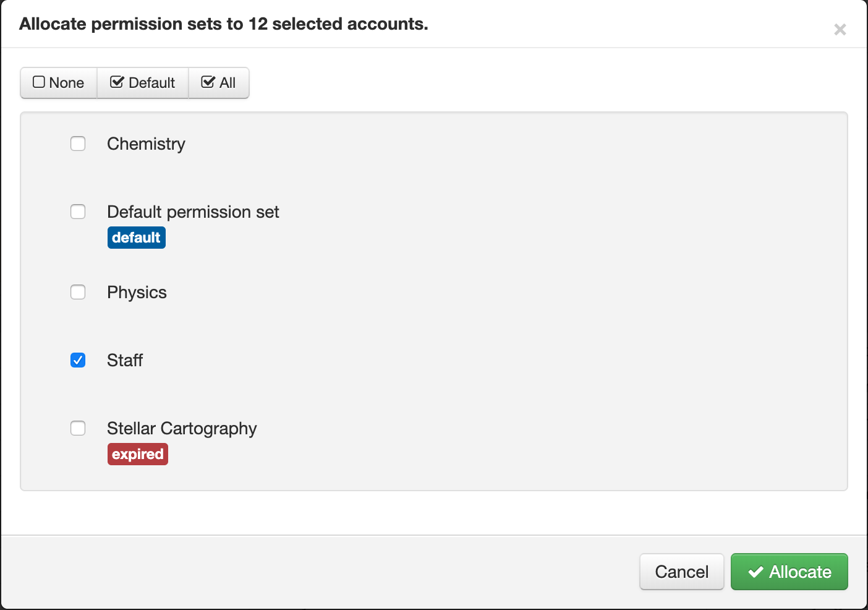Image resolution: width=868 pixels, height=610 pixels.
Task: Tick the Chemistry checkbox
Action: tap(78, 144)
